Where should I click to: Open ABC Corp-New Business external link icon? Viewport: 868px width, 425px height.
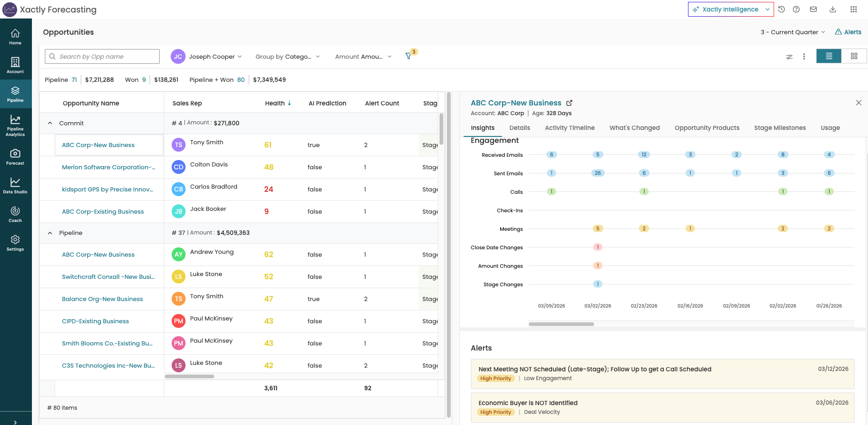pyautogui.click(x=570, y=103)
